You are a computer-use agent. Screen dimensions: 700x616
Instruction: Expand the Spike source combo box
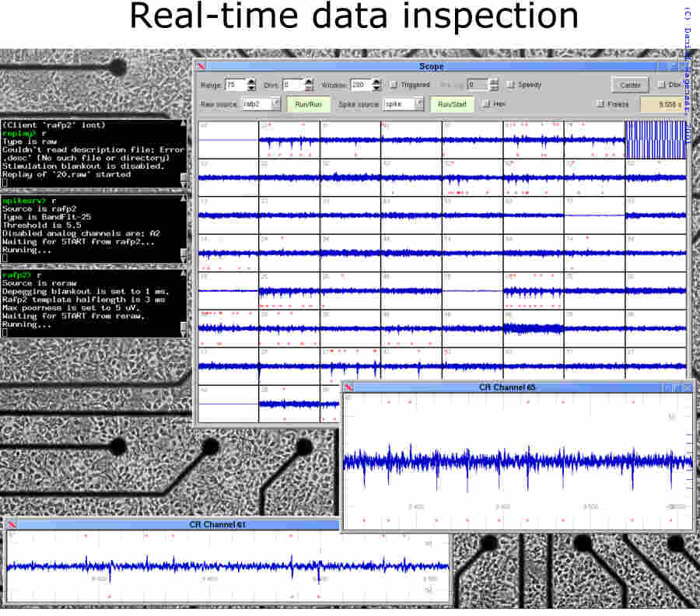click(x=419, y=103)
